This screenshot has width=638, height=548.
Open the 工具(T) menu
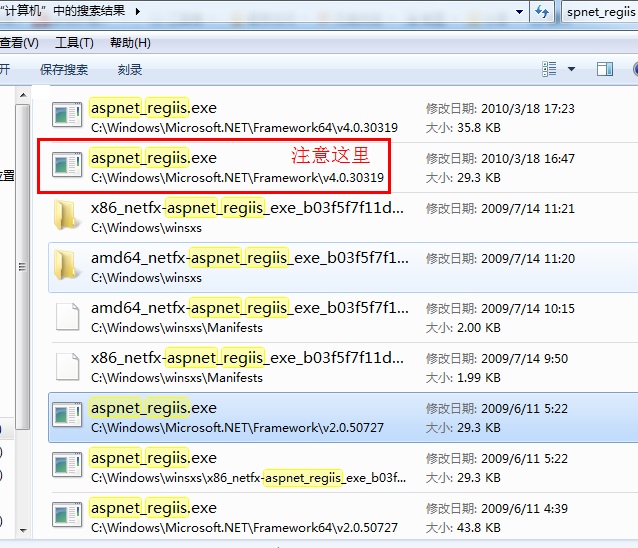pyautogui.click(x=74, y=43)
